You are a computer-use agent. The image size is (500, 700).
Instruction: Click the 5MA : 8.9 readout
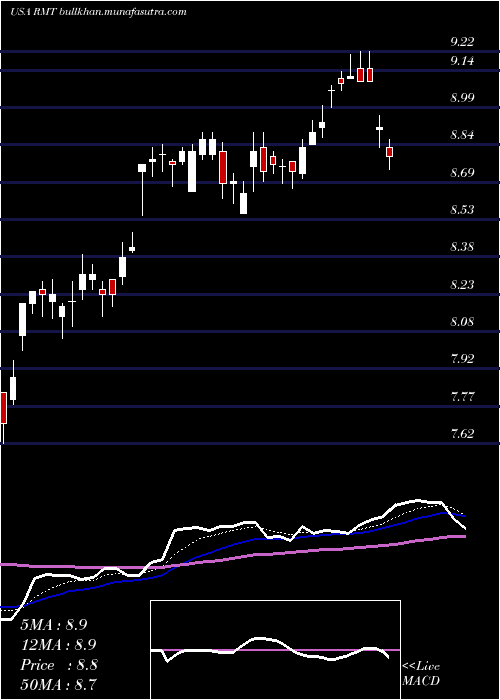click(54, 625)
